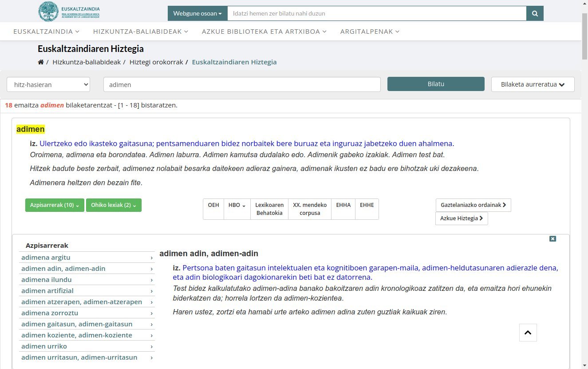Click the Azpisarrerak panel heading
Image resolution: width=588 pixels, height=369 pixels.
47,246
